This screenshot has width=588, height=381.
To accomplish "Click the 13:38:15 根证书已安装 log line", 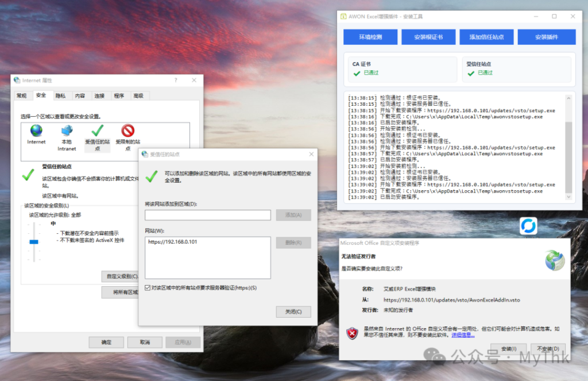I will (394, 98).
